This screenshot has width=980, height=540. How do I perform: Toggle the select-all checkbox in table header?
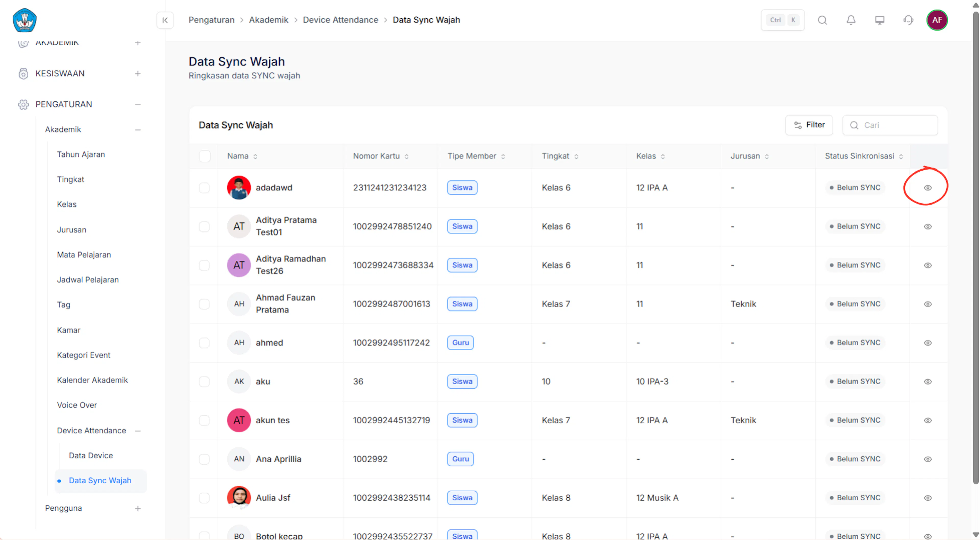pyautogui.click(x=204, y=157)
